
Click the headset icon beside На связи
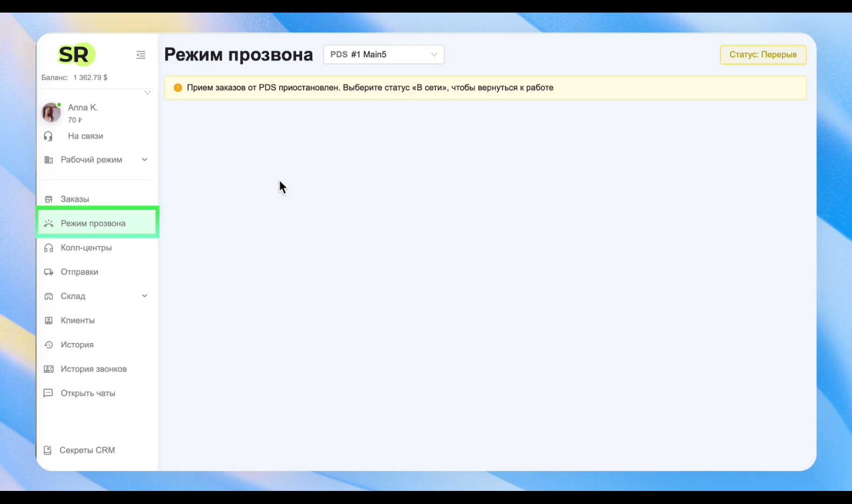(x=48, y=136)
